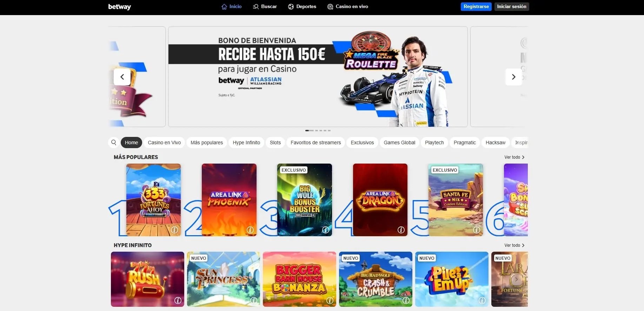Expand Más Populares via Ver todo
This screenshot has width=644, height=311.
point(514,157)
